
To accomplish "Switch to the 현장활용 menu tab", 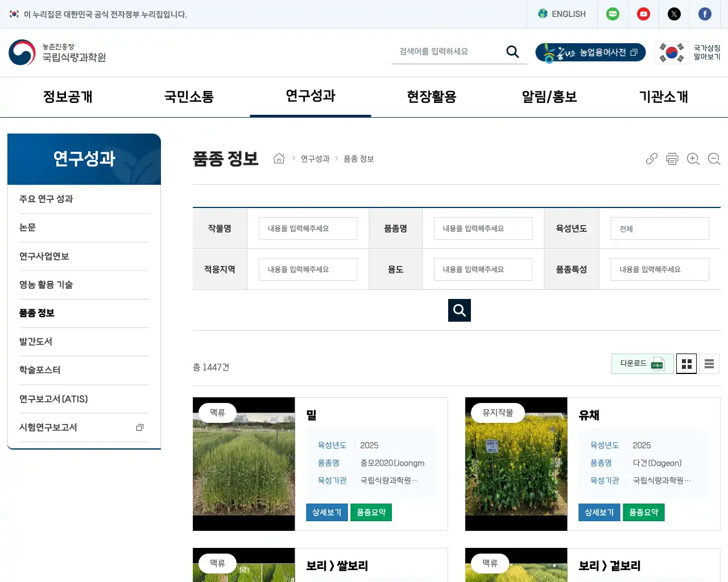I will (x=430, y=97).
